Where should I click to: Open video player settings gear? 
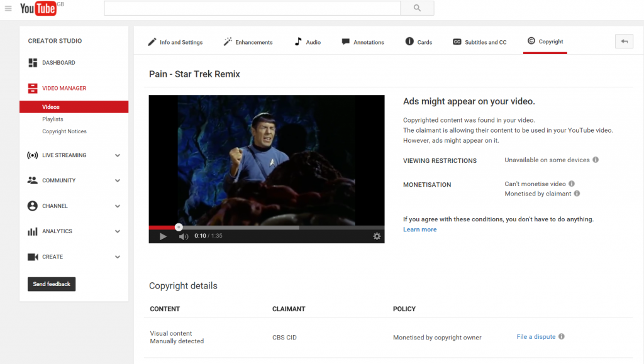pos(377,236)
